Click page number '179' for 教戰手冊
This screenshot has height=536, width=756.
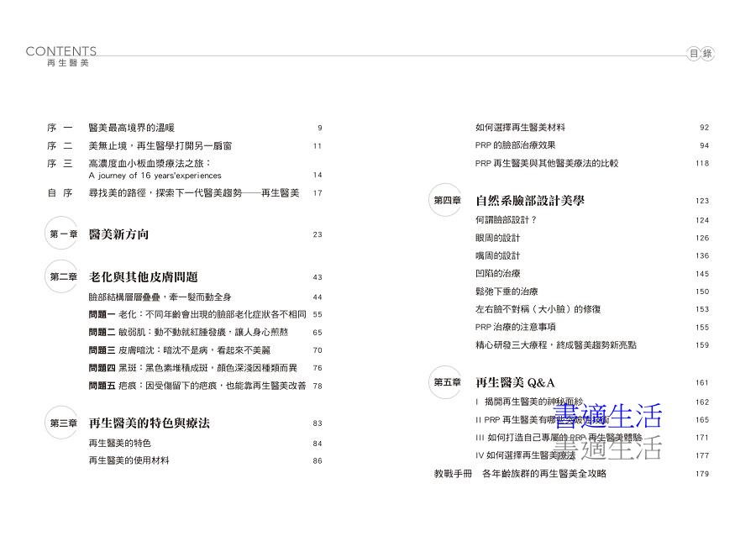[702, 474]
